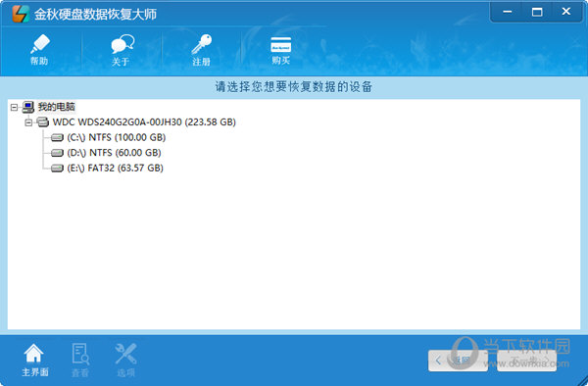The height and width of the screenshot is (386, 588).
Task: Select (E:\) FAT32 (63.57 GB) partition
Action: click(x=115, y=169)
